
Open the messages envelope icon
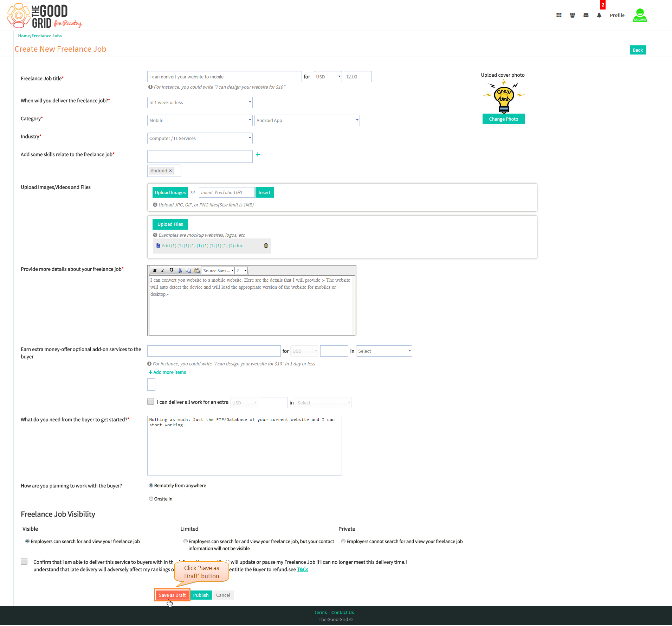click(x=586, y=15)
